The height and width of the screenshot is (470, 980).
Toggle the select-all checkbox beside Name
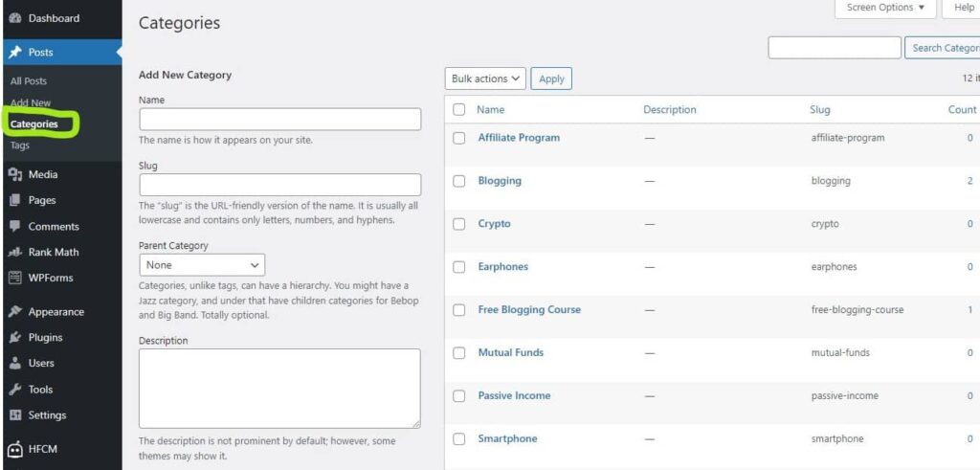click(x=459, y=109)
